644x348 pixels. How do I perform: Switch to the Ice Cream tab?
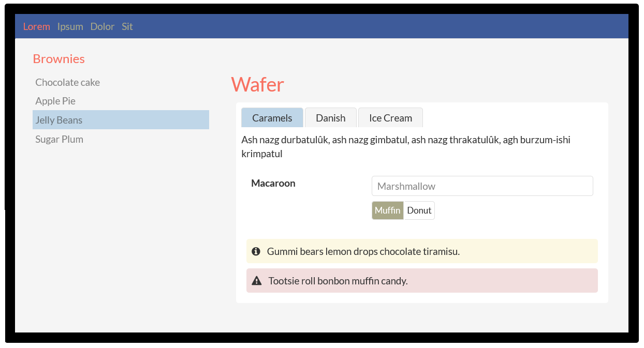click(390, 118)
